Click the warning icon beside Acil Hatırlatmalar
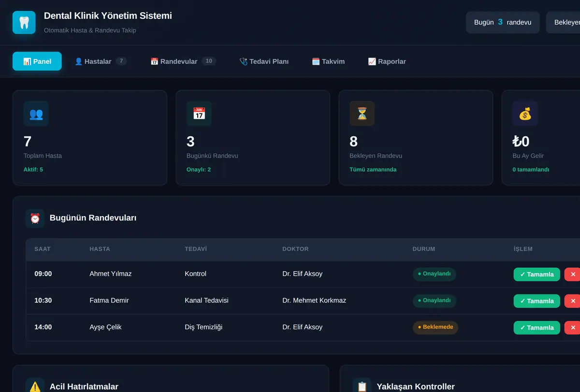The image size is (580, 392). (35, 387)
